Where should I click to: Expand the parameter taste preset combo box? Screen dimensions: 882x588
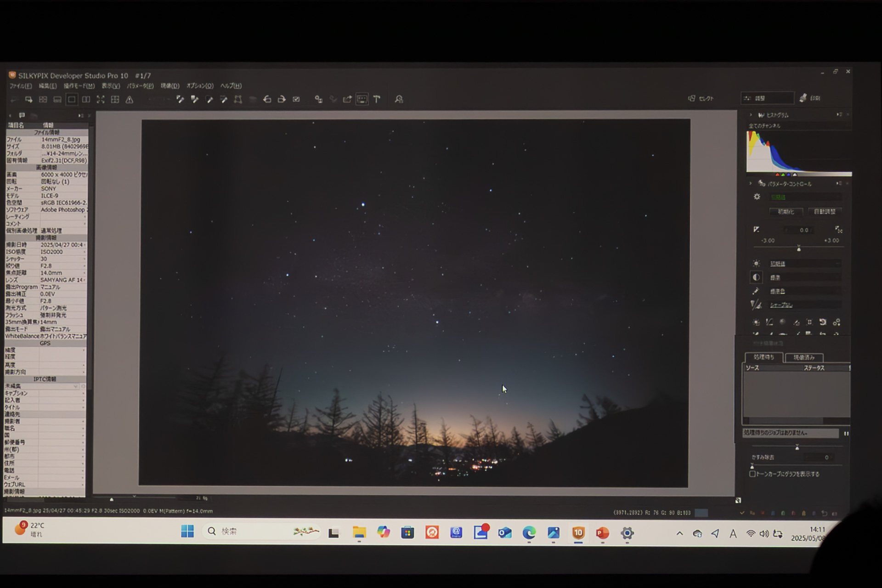point(804,197)
